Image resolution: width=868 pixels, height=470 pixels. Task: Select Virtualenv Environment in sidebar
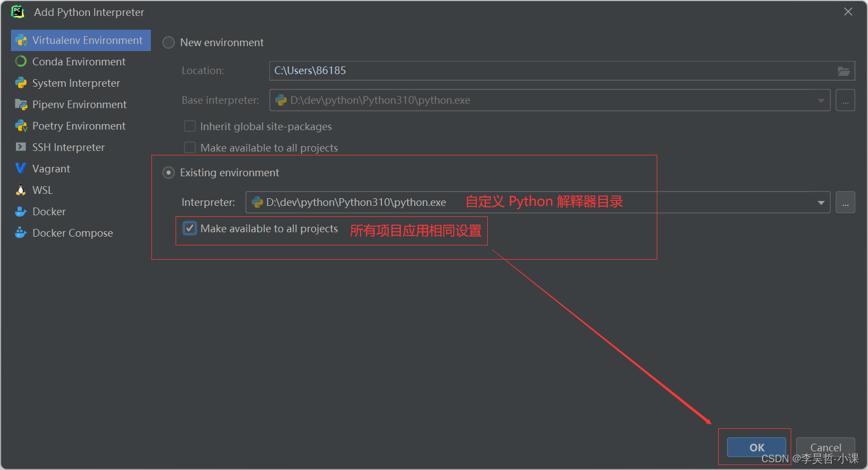[81, 41]
